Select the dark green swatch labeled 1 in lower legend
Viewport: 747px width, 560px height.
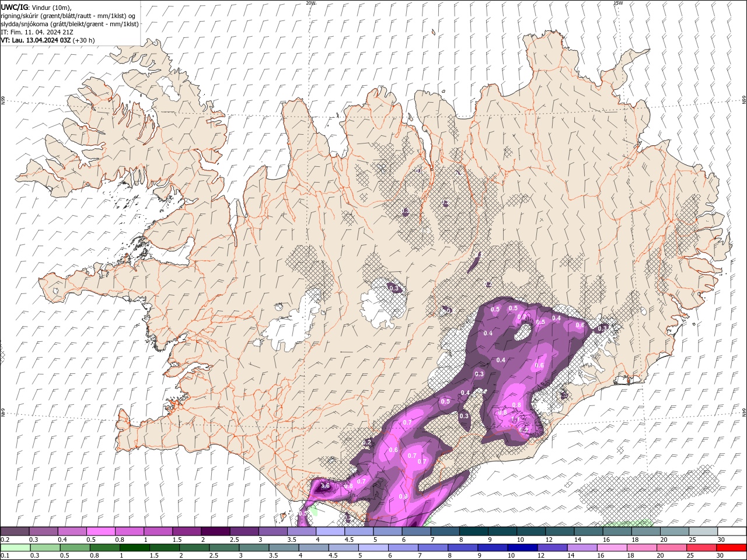(134, 548)
